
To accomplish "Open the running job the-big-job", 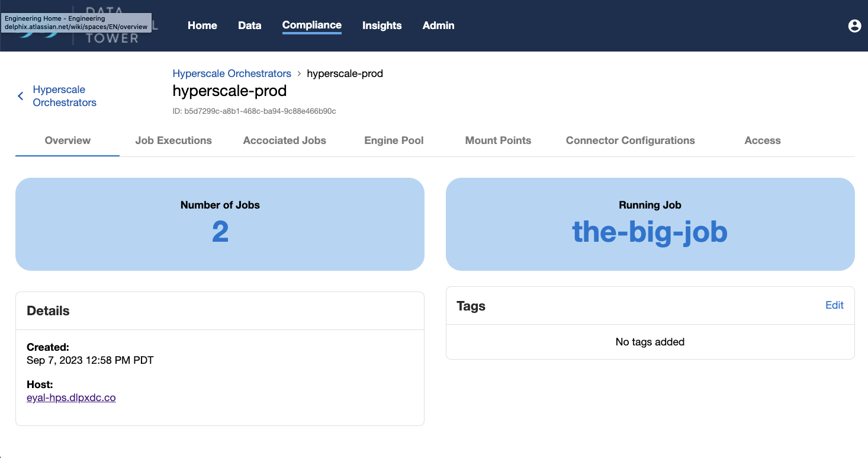I will click(650, 232).
